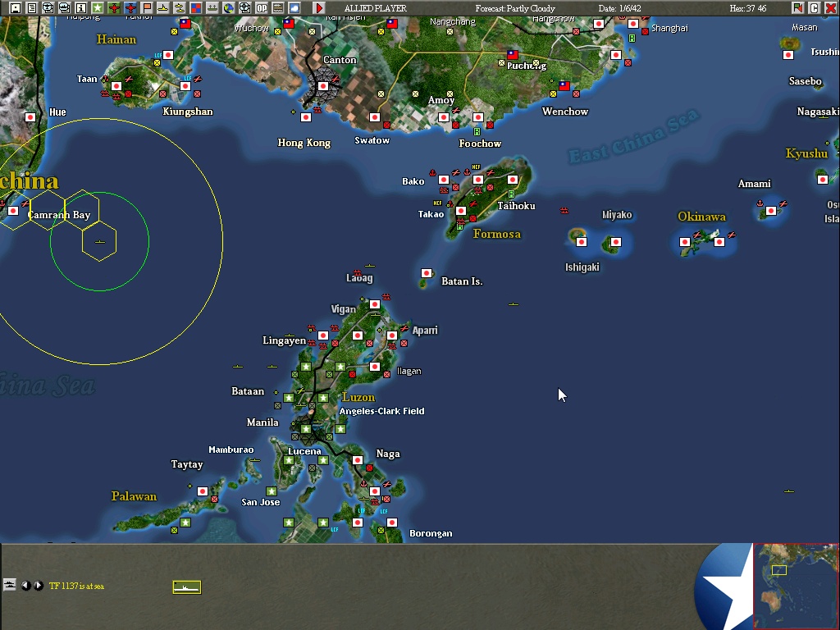Click the task force list icon in bottom panel
Screen dimensions: 840x630
pyautogui.click(x=10, y=585)
